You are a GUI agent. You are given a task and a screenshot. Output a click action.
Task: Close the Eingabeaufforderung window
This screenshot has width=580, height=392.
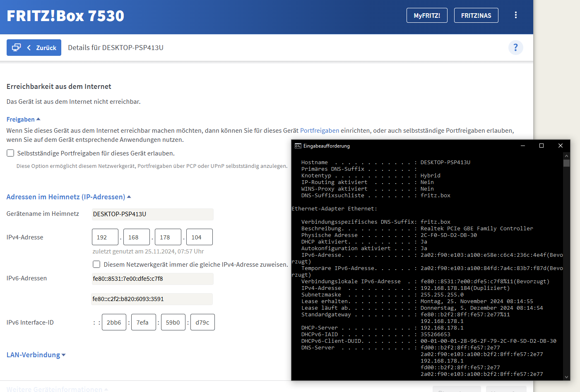click(x=560, y=146)
